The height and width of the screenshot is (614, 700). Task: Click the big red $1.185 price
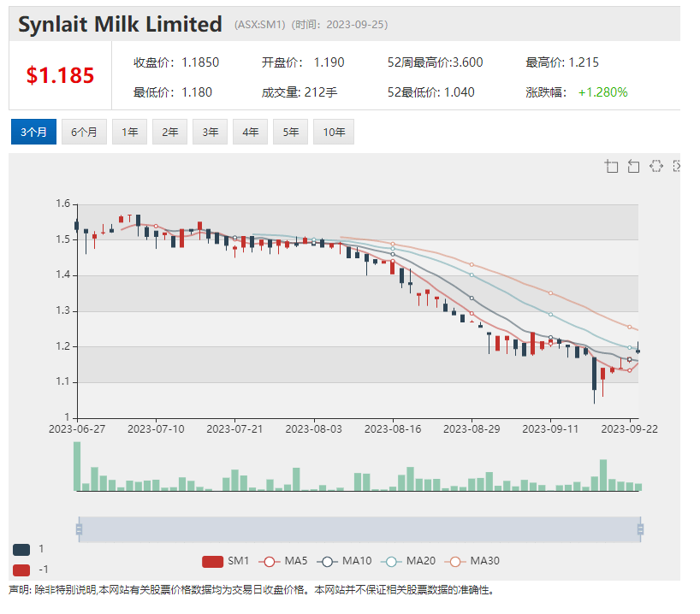point(60,75)
